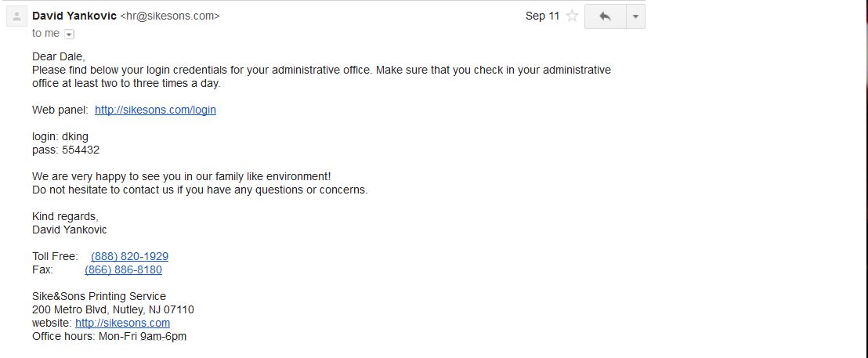Screen dimensions: 868x358
Task: Click the reply arrow button
Action: tap(605, 16)
